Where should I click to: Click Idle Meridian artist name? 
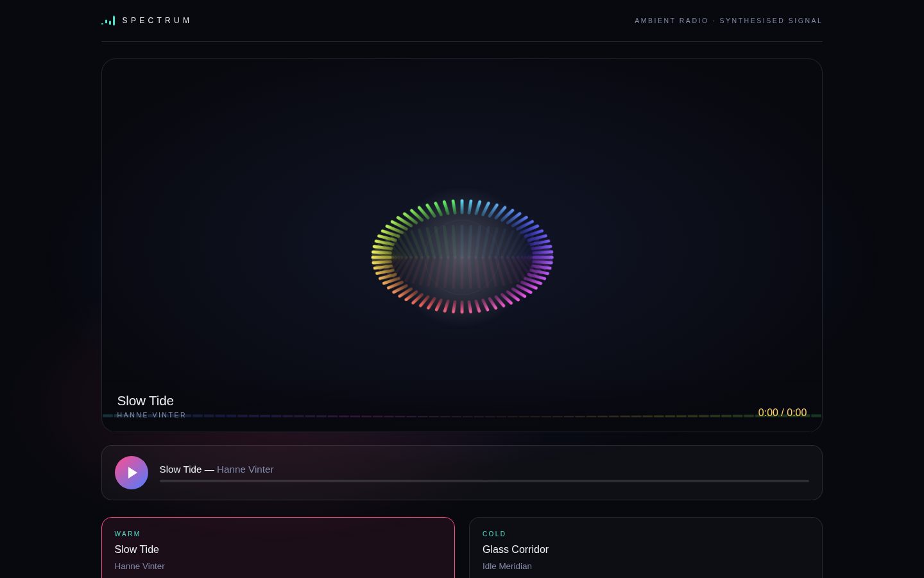coord(507,566)
